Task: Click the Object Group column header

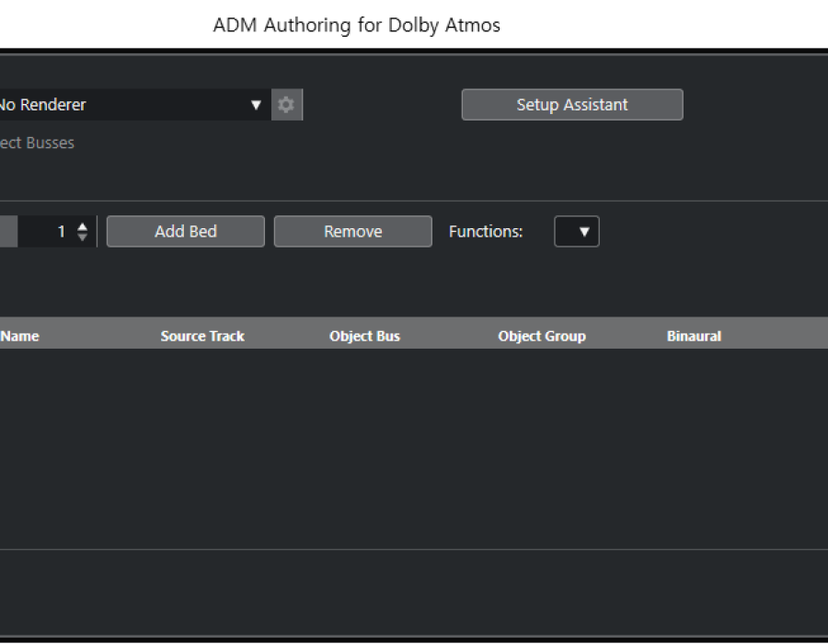Action: tap(542, 336)
